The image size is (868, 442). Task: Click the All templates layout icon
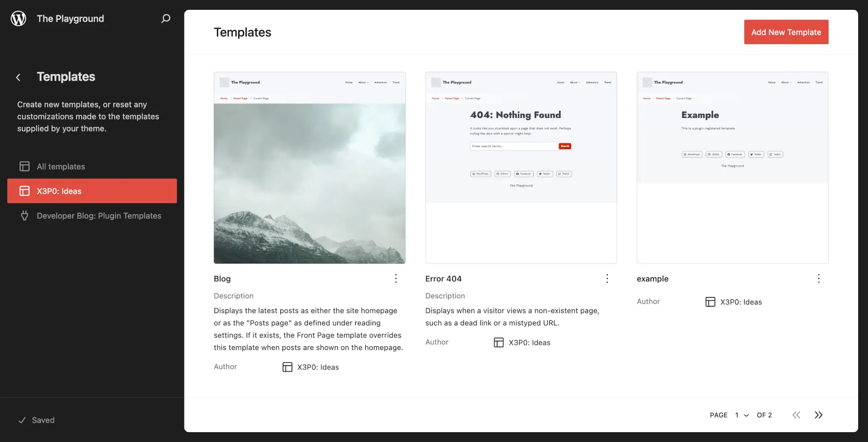(x=25, y=166)
